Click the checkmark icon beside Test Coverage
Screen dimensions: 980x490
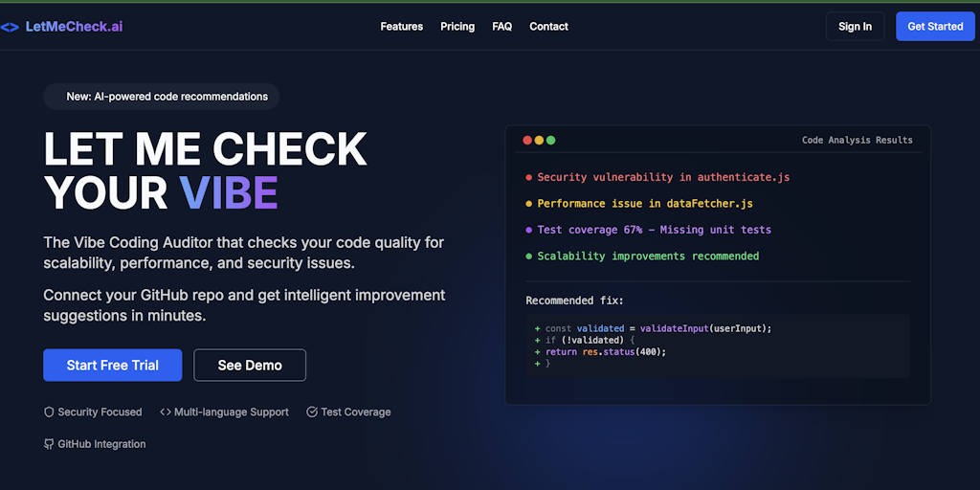tap(312, 412)
